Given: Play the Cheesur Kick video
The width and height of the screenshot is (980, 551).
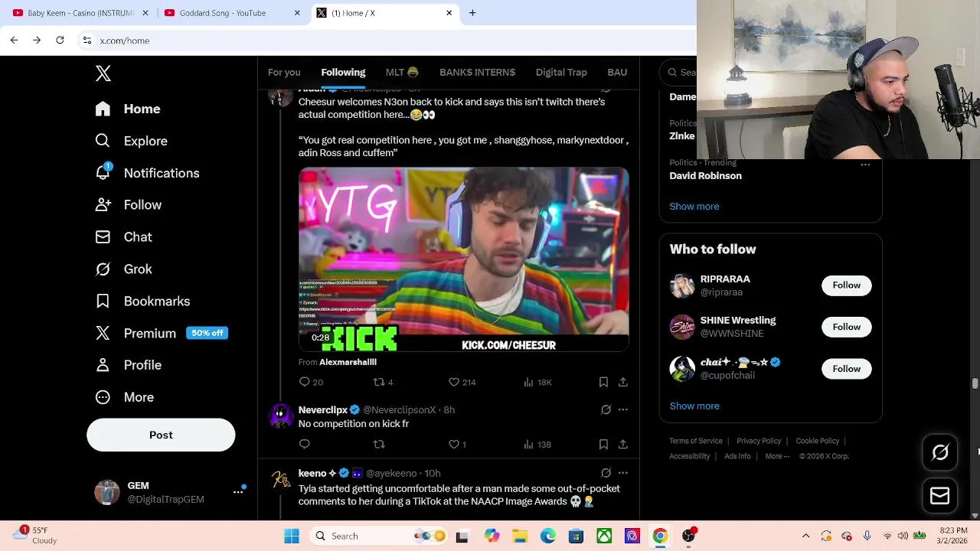Looking at the screenshot, I should point(463,259).
